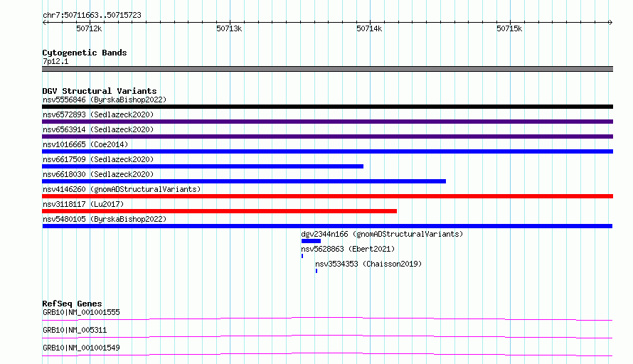
Task: Open GRB10|NM_005311 transcript label
Action: (x=75, y=330)
